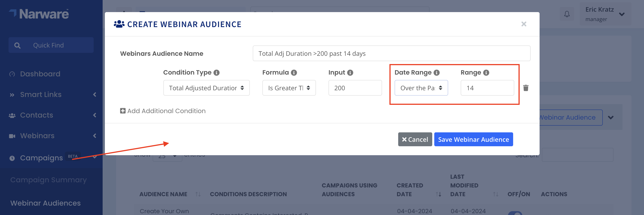
Task: Open the notifications bell
Action: tap(567, 14)
